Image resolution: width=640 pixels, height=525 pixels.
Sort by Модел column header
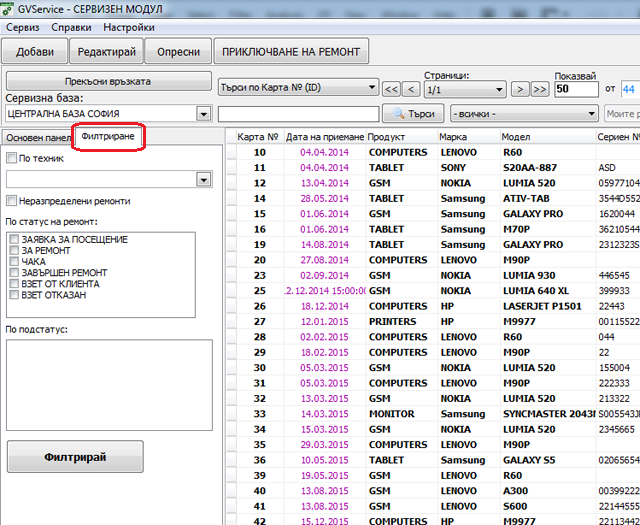pyautogui.click(x=548, y=137)
